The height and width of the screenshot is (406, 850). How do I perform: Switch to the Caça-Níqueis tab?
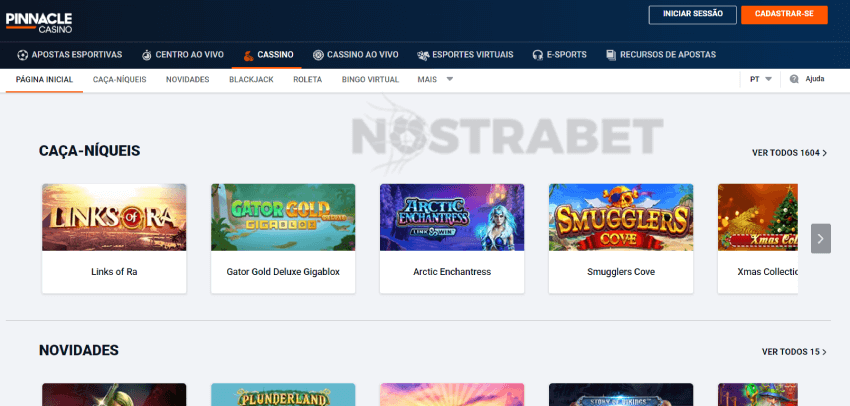(119, 80)
